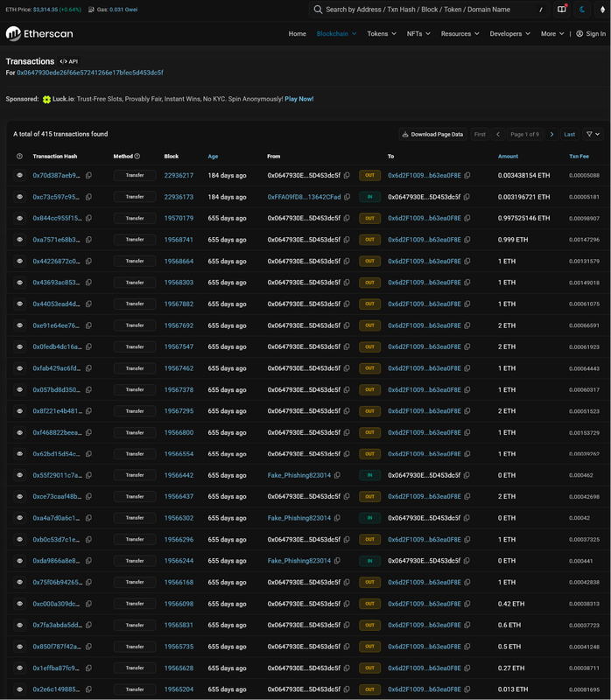This screenshot has width=611, height=700.
Task: Click the Amount column header
Action: (508, 157)
